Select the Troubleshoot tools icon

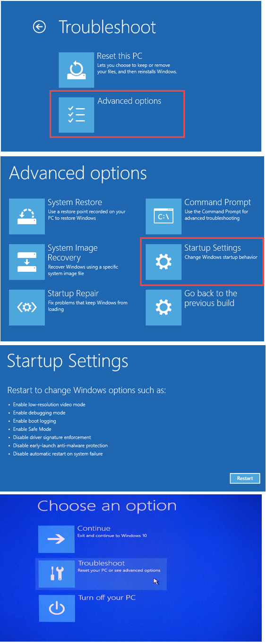56,574
